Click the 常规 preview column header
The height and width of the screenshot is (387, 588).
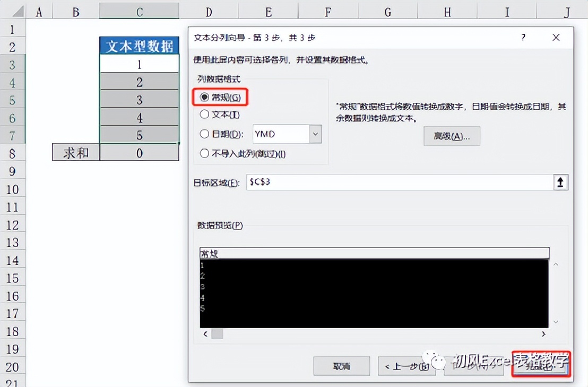tap(374, 253)
